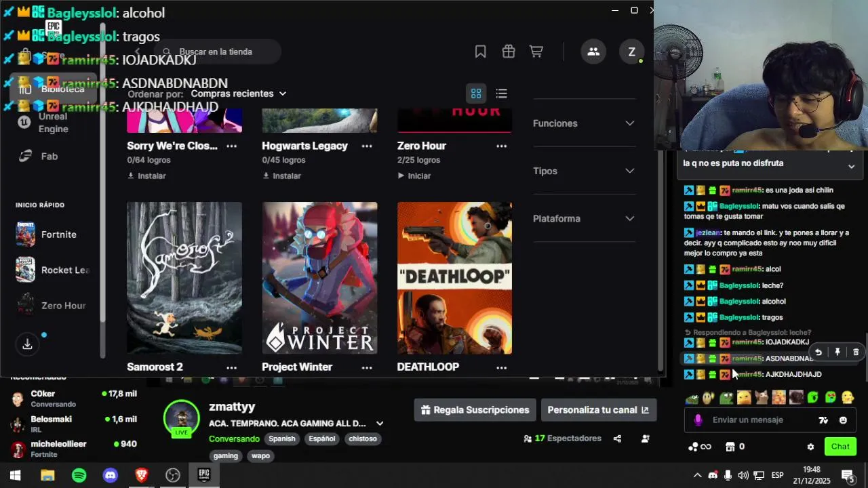Screen dimensions: 868x488
Task: Open options menu for Zero Hour
Action: [x=501, y=146]
